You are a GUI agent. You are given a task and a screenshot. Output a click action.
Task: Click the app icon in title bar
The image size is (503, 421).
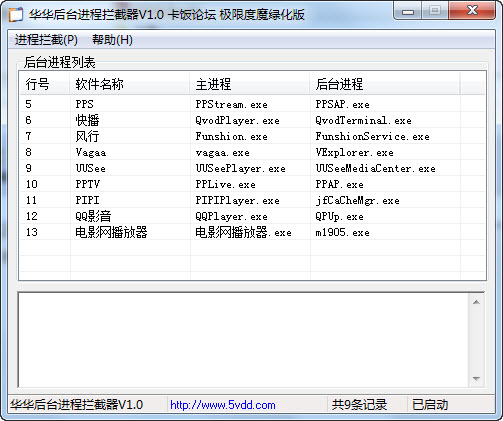16,15
